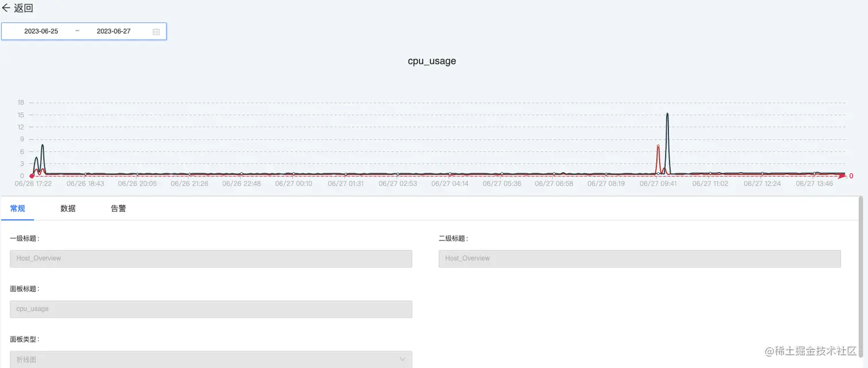
Task: Click y-axis label 18
Action: coord(21,103)
